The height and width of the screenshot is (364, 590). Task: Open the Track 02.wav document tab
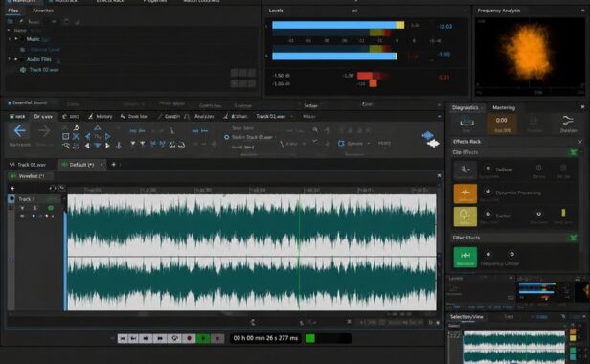point(32,165)
